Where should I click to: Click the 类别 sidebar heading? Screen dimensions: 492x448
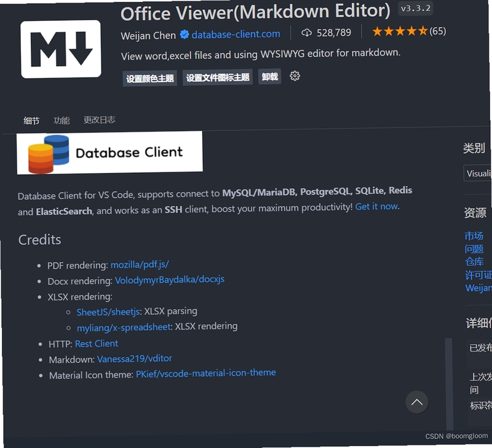tap(474, 148)
